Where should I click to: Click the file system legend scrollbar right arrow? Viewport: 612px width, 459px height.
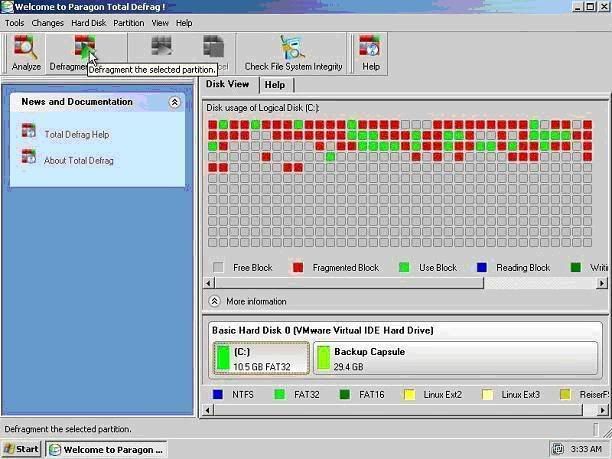(x=602, y=410)
